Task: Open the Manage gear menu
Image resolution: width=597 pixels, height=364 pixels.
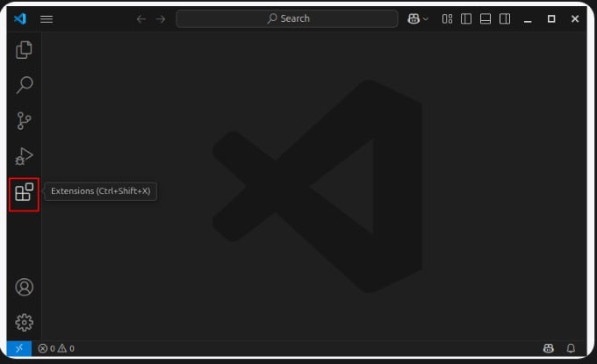Action: point(24,323)
